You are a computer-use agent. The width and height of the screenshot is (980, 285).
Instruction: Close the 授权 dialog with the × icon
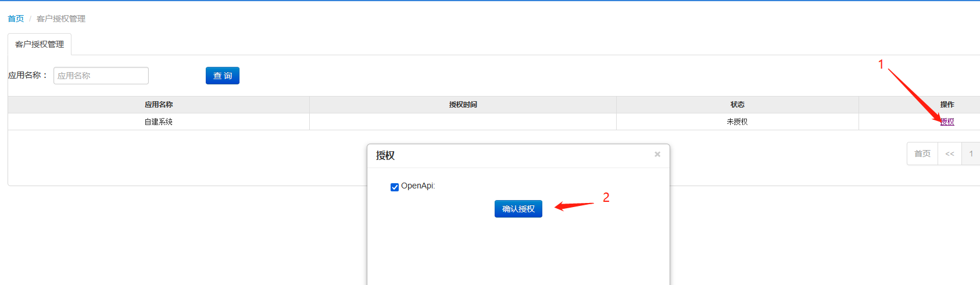657,154
